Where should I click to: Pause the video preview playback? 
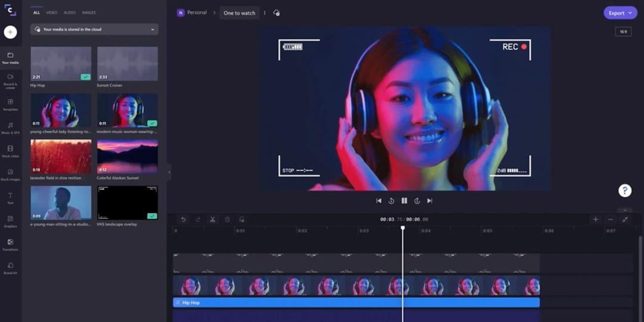(404, 201)
